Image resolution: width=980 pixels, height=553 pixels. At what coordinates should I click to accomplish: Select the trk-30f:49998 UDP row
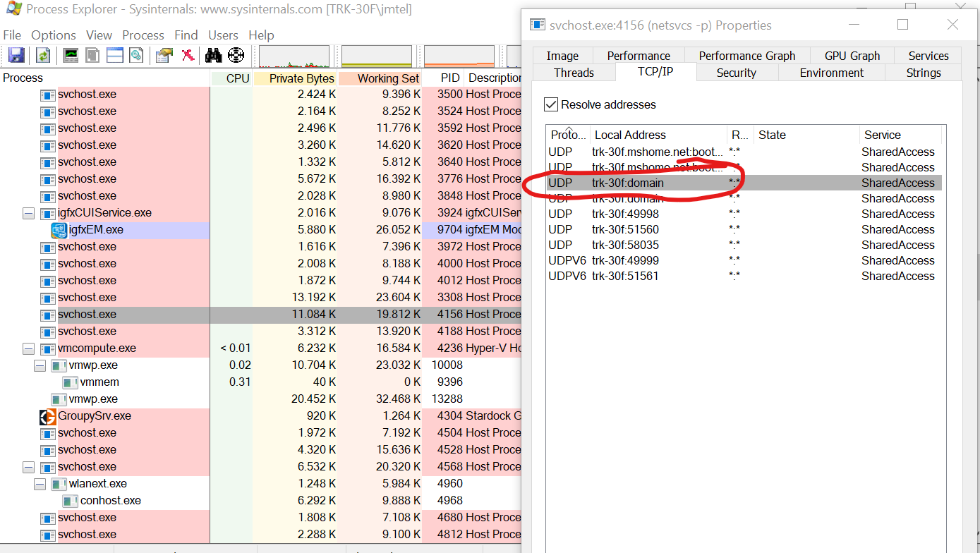coord(744,214)
